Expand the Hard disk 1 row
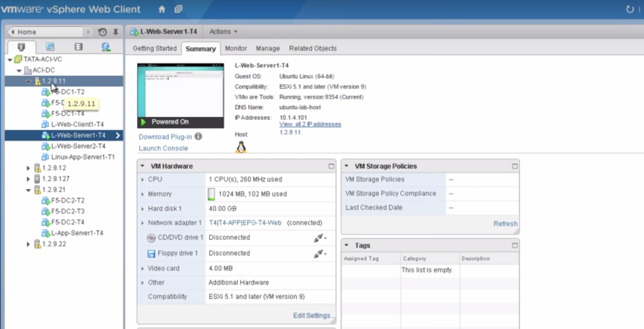 [x=142, y=209]
